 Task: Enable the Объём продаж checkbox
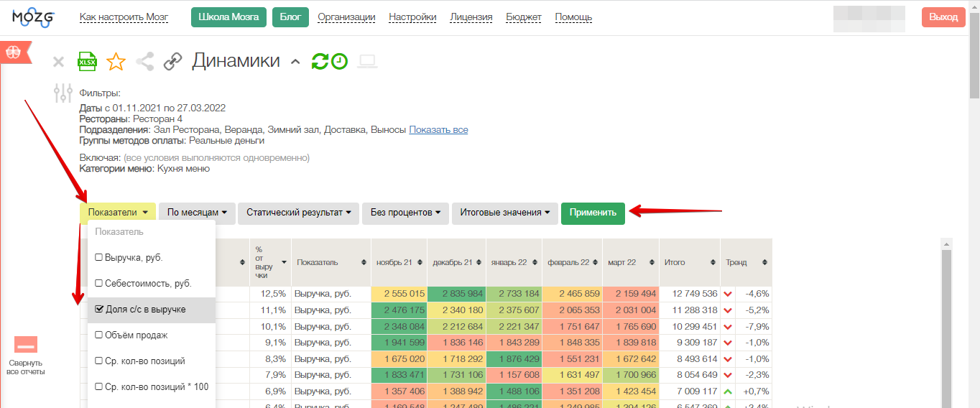pos(99,335)
